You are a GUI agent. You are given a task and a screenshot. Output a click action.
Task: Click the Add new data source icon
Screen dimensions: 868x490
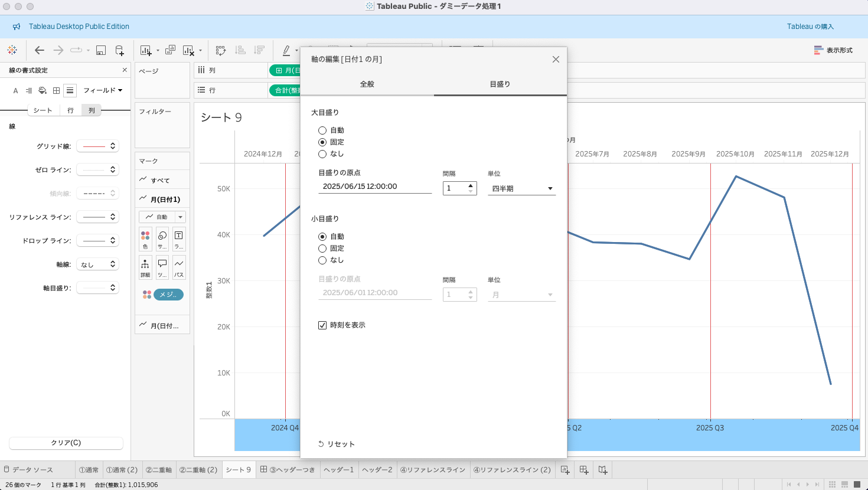pyautogui.click(x=119, y=50)
